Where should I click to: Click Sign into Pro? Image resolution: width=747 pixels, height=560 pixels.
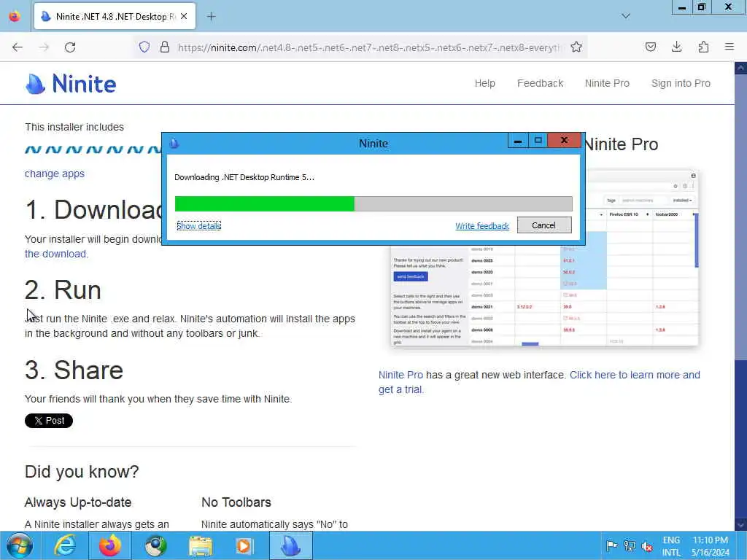tap(681, 83)
